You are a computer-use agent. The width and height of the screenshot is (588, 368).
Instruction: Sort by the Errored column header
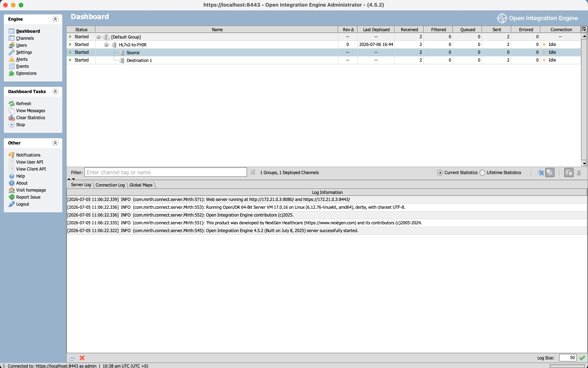526,29
